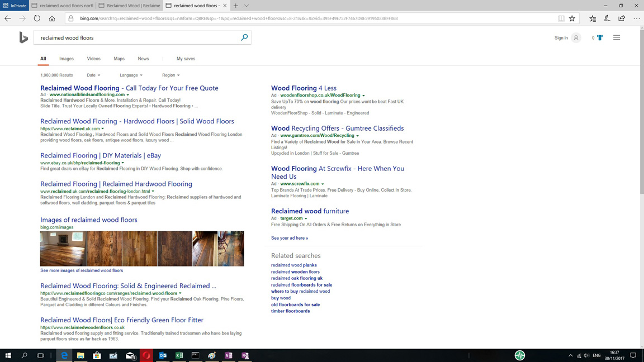Open the browser Home icon
Viewport: 644px width, 362px height.
(x=52, y=18)
